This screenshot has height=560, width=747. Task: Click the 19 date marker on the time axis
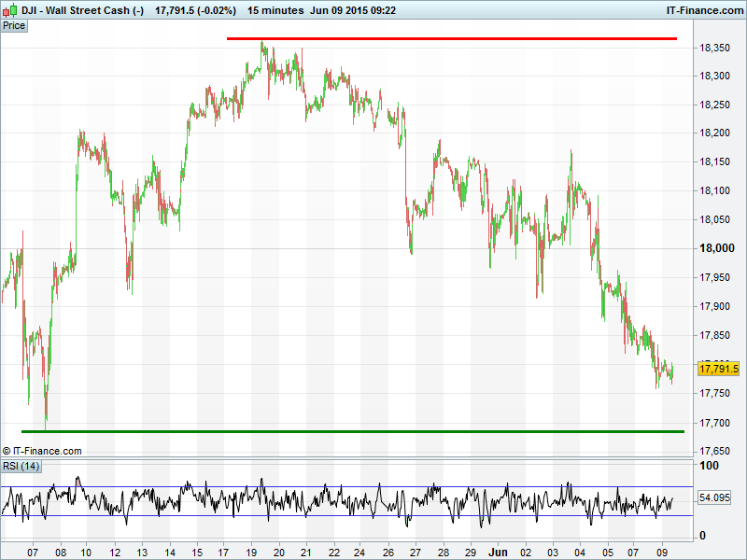[x=252, y=552]
